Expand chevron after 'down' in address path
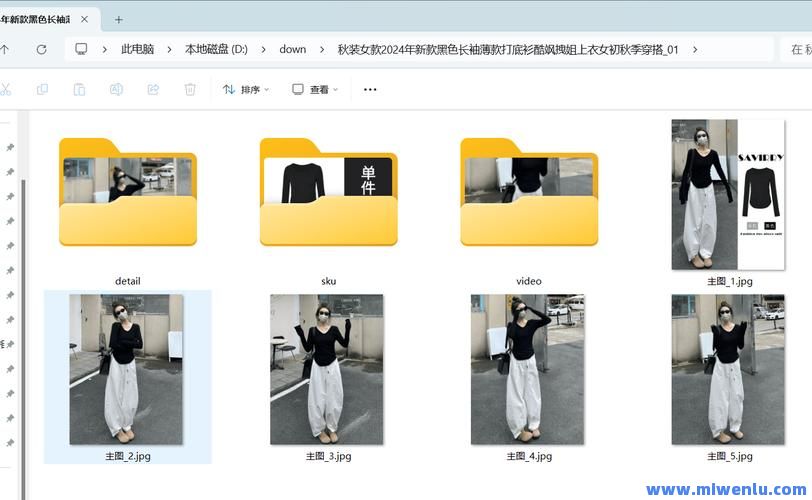 coord(322,49)
